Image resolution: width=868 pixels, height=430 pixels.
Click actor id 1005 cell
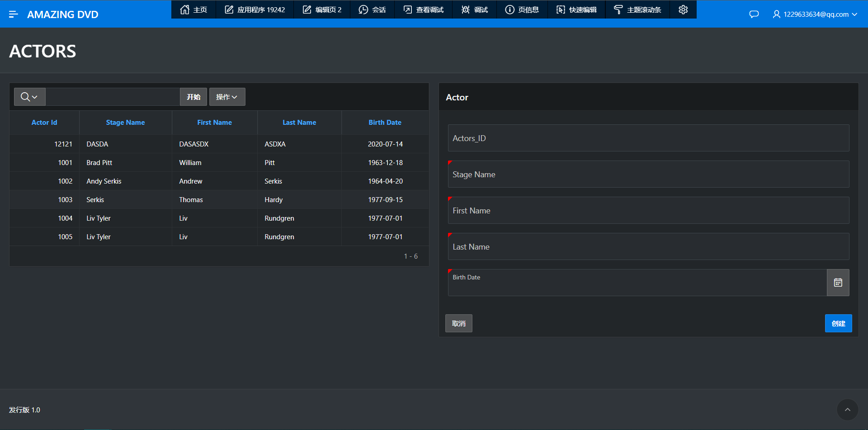[44, 237]
